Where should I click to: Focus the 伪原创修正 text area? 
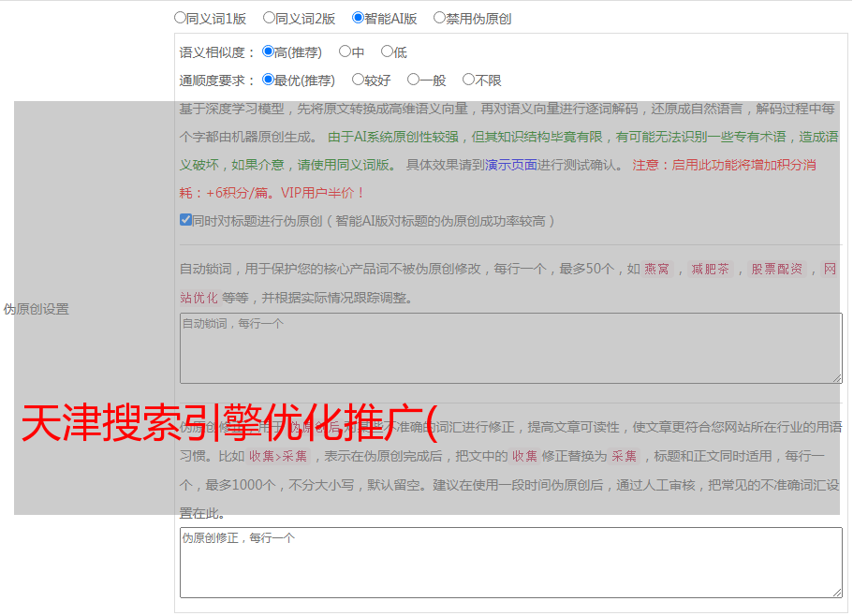coord(510,562)
